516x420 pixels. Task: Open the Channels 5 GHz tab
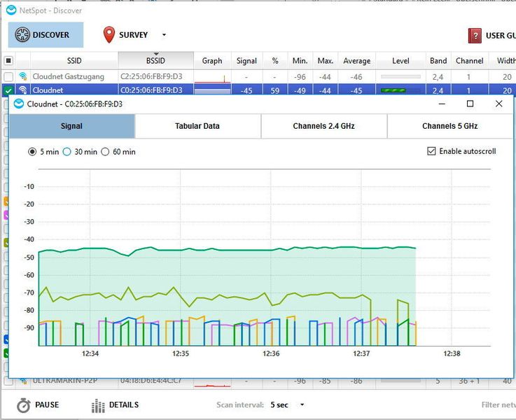pyautogui.click(x=449, y=126)
